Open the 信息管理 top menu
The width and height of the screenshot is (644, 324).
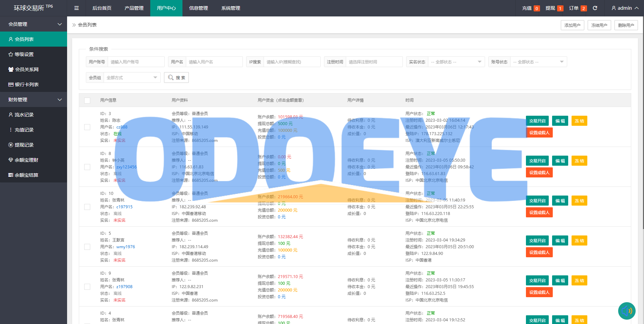(x=199, y=8)
